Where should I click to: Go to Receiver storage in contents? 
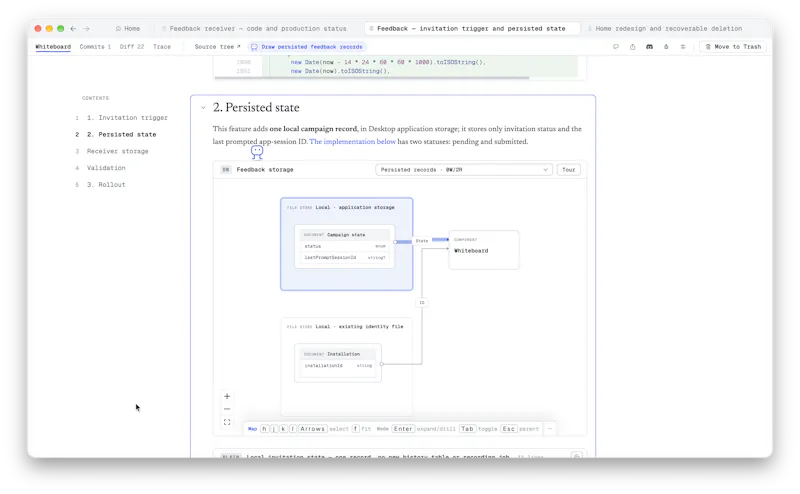click(117, 151)
